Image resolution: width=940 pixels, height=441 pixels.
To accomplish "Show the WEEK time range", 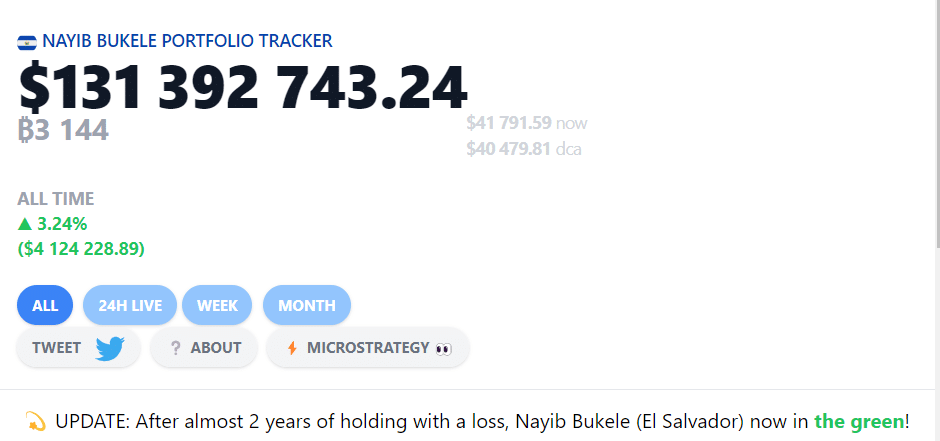I will tap(217, 305).
